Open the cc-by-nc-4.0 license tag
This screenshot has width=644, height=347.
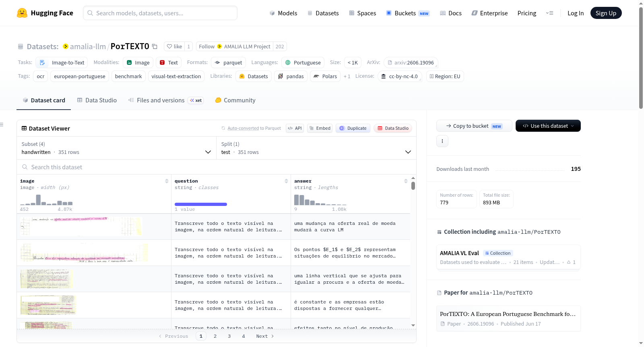400,76
